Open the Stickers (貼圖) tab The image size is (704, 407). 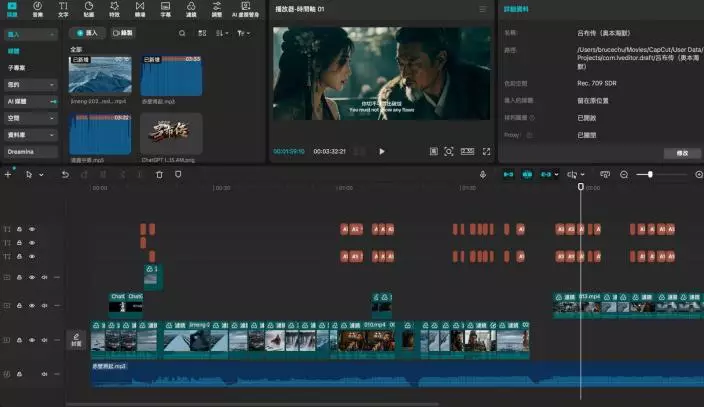[89, 9]
